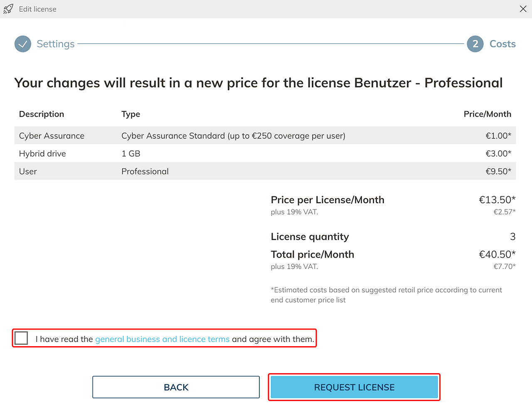Screen dimensions: 532x416
Task: Tick the terms agreement checkbox
Action: coord(21,338)
